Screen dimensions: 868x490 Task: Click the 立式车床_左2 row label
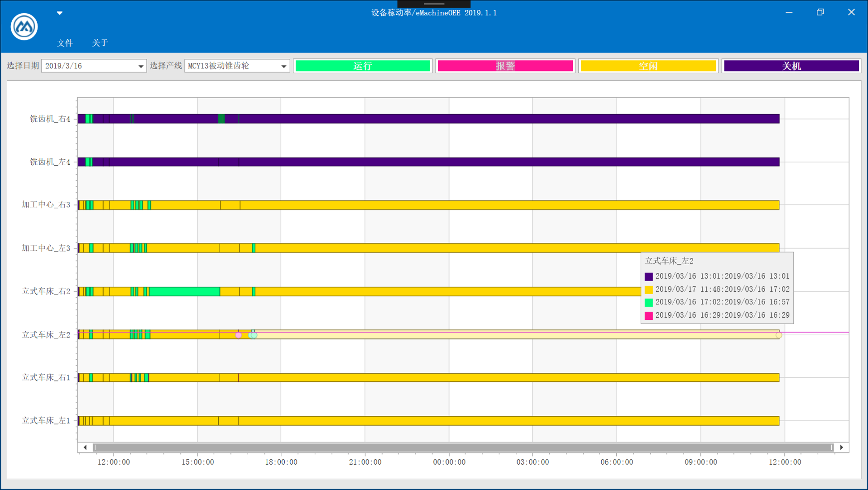46,335
